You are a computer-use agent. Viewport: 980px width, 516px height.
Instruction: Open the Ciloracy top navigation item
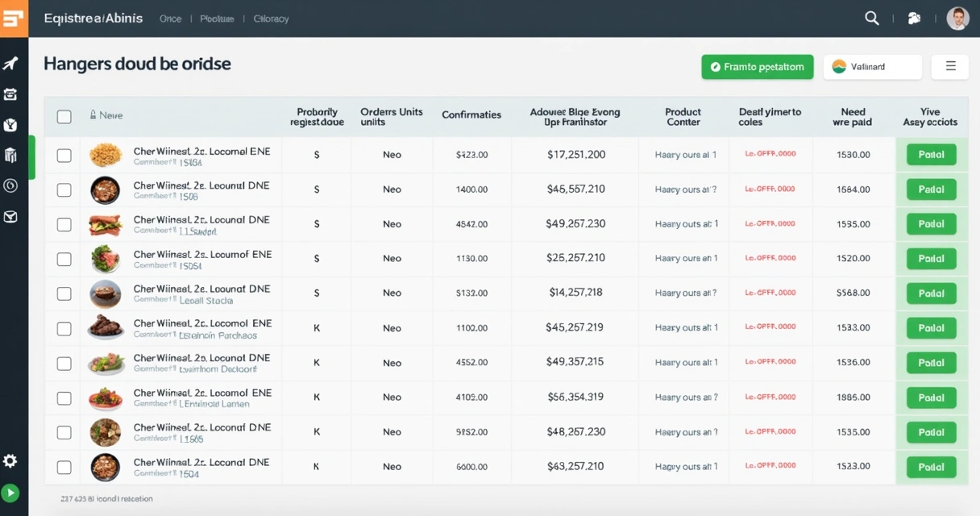[x=271, y=19]
